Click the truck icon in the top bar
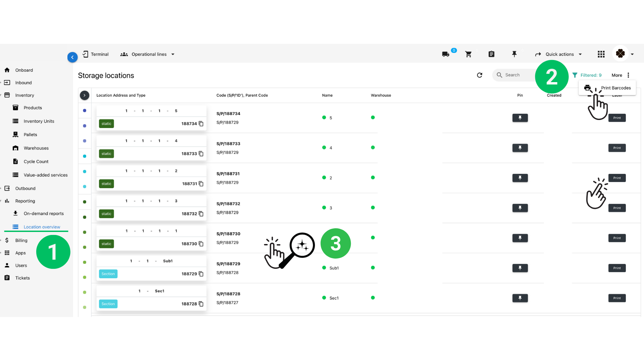 click(x=445, y=54)
